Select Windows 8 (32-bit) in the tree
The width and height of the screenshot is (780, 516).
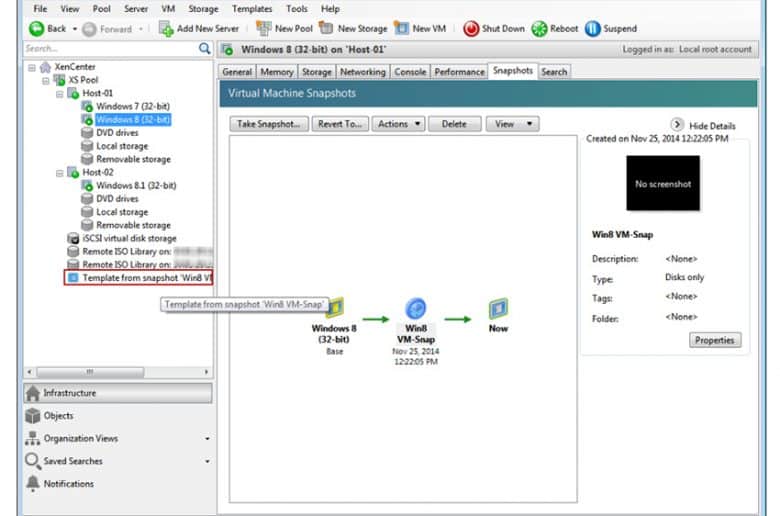(133, 119)
